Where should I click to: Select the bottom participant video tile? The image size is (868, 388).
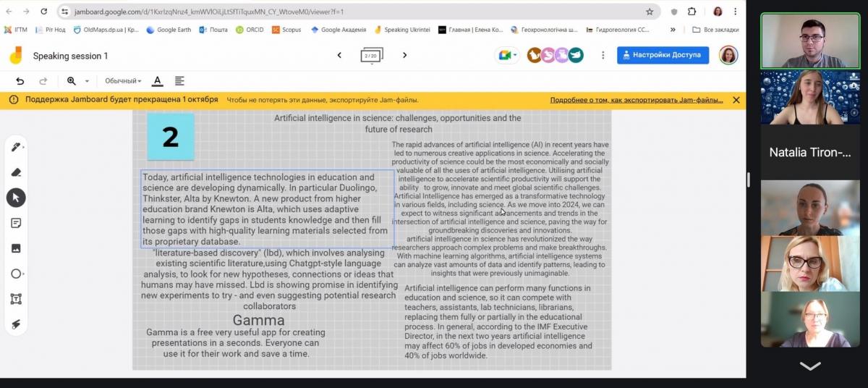pyautogui.click(x=809, y=319)
